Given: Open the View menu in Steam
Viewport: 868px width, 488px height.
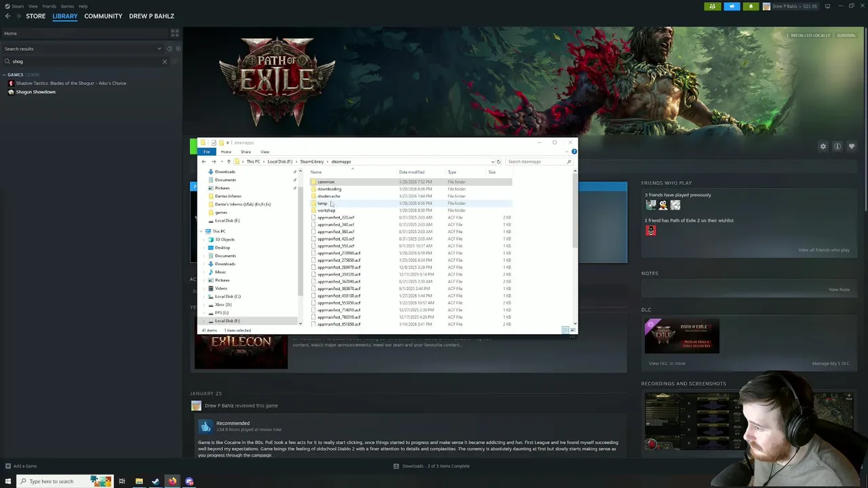Looking at the screenshot, I should (33, 6).
